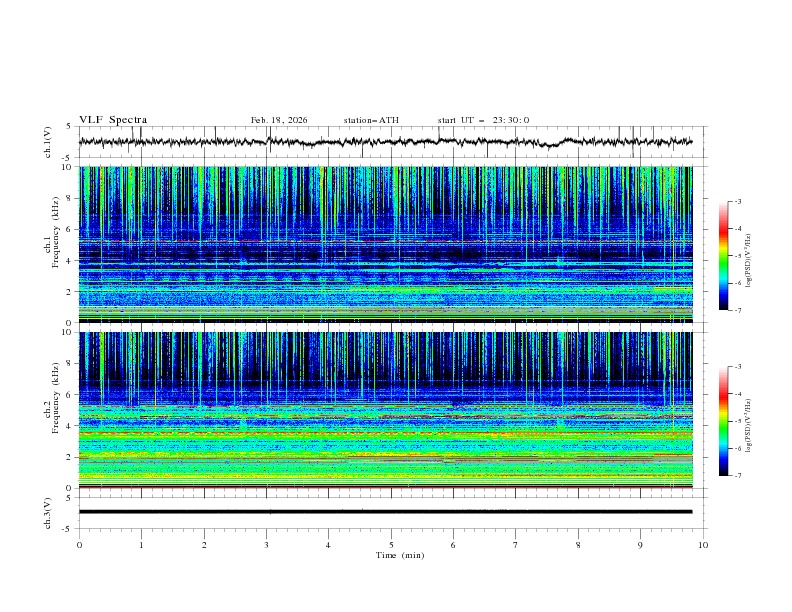Click the time axis tick label '8'
Viewport: 792px width, 612px height.
[x=578, y=545]
